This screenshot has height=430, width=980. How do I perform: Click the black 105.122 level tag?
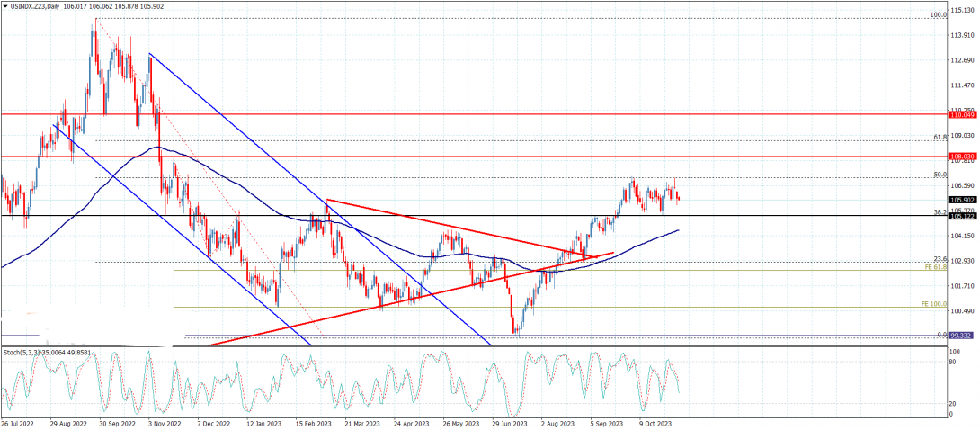963,216
